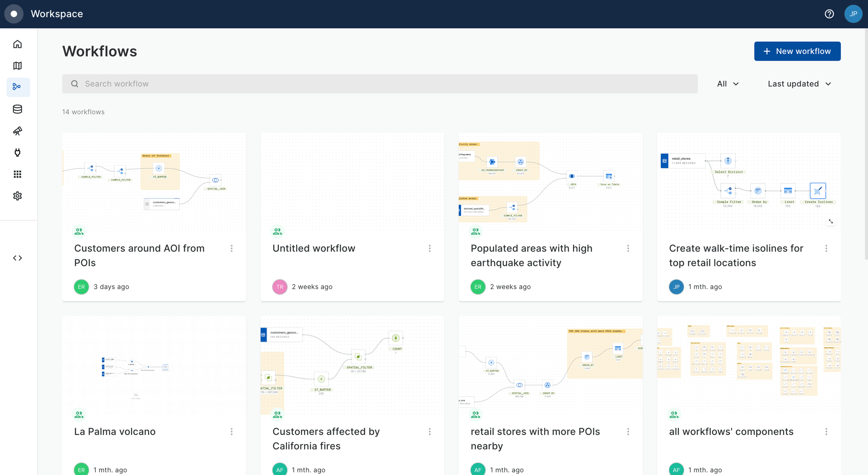Click the New workflow button

pos(797,51)
